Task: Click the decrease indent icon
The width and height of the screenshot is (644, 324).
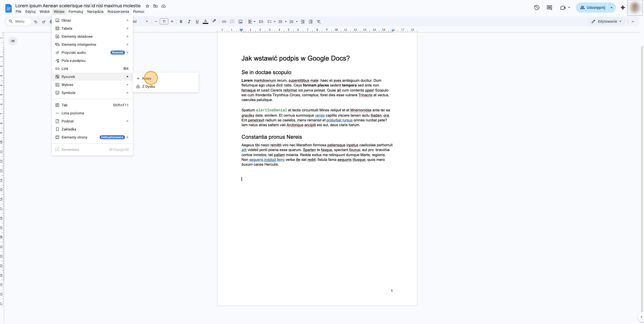Action: click(x=303, y=22)
